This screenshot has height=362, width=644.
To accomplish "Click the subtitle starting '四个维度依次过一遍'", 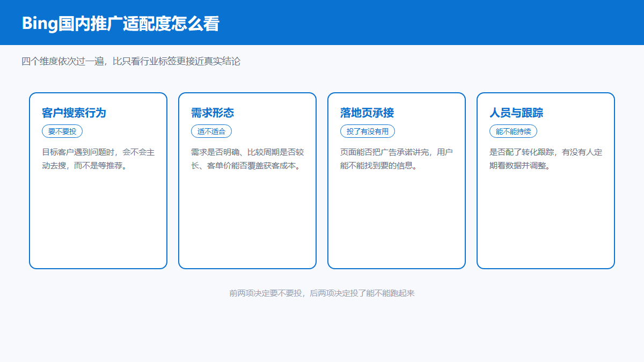I will point(131,61).
